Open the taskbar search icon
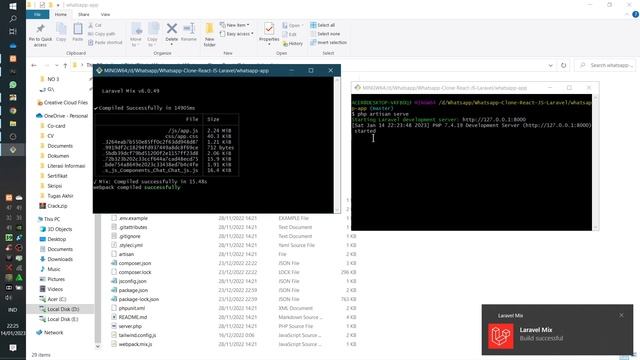 coord(13,19)
